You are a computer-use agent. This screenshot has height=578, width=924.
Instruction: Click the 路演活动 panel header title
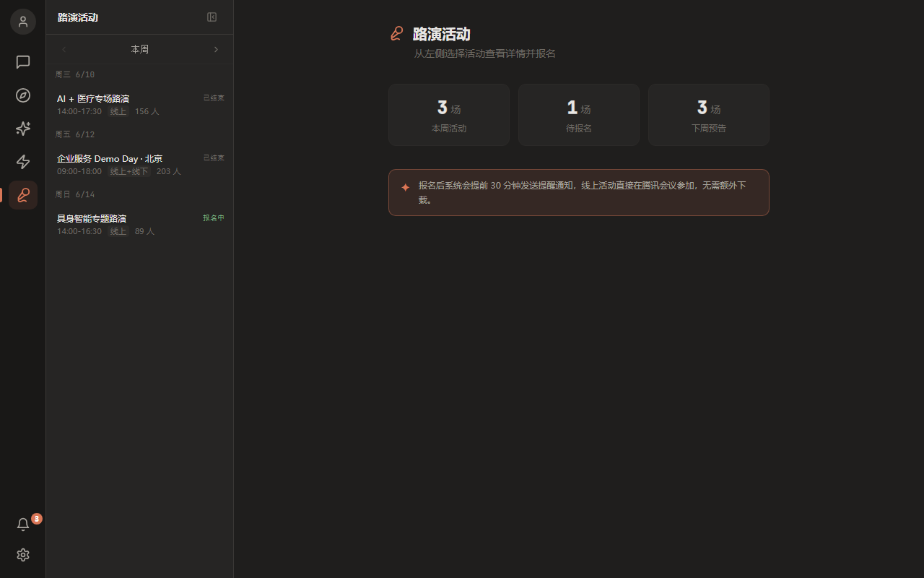78,17
